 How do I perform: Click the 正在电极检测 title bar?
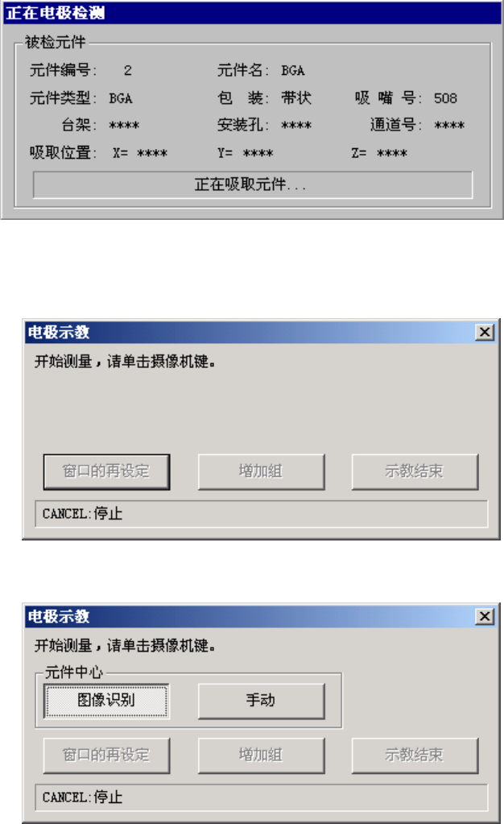pos(252,13)
